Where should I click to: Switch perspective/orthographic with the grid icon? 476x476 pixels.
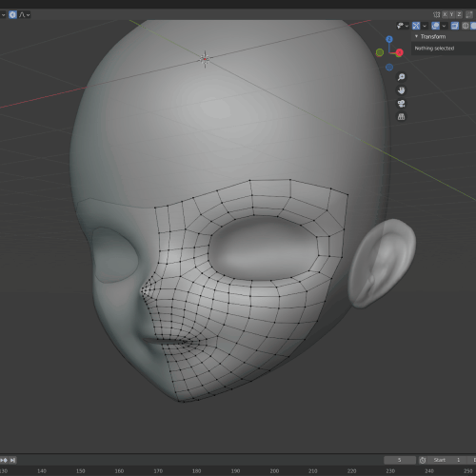[x=402, y=117]
